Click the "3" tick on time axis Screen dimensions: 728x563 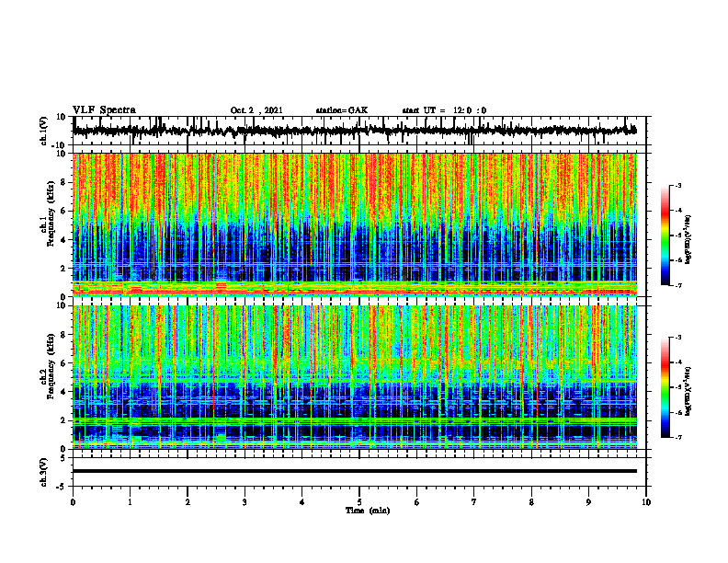click(x=245, y=502)
